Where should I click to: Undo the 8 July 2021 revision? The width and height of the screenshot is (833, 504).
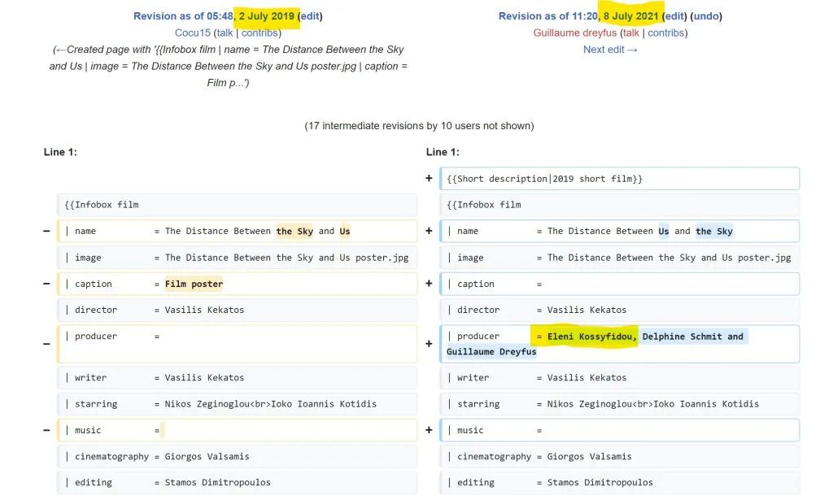[706, 16]
